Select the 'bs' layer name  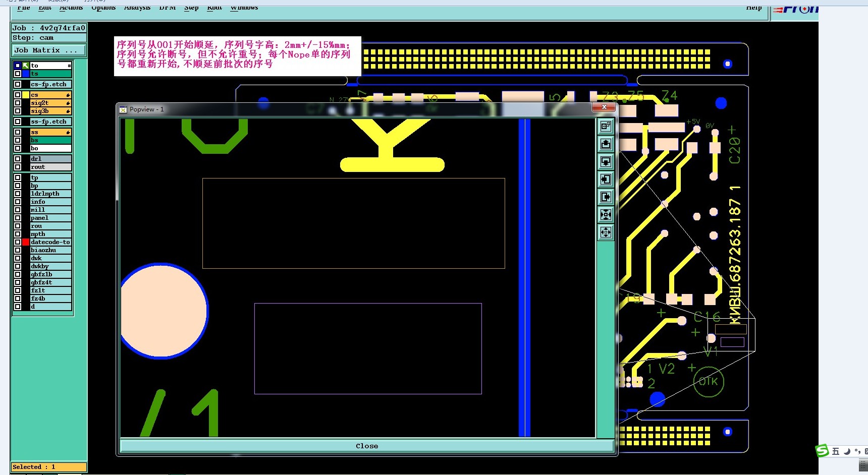[x=50, y=140]
